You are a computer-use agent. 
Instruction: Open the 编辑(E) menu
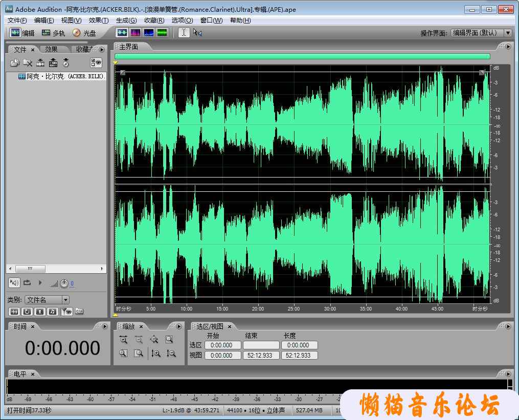[44, 20]
